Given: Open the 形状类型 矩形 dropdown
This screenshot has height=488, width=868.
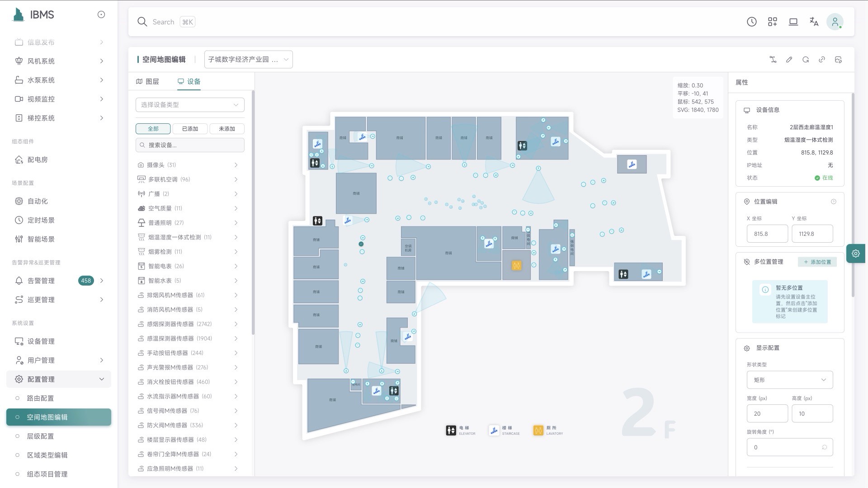Looking at the screenshot, I should click(789, 380).
